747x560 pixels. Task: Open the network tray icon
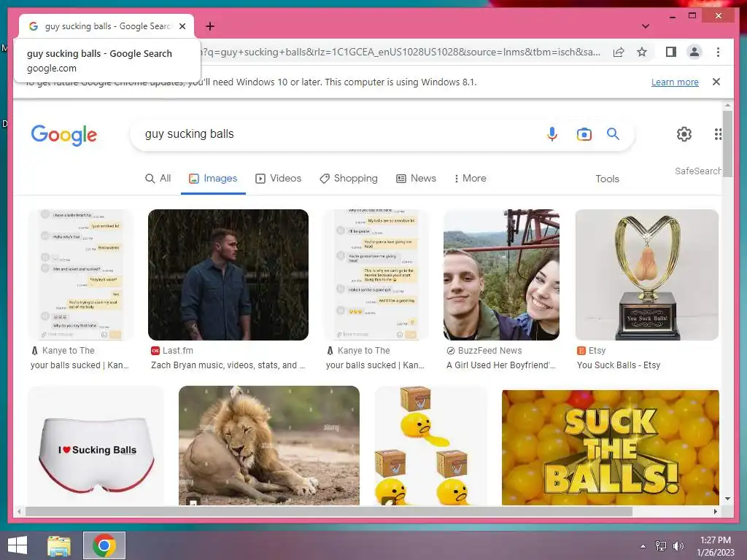(661, 546)
